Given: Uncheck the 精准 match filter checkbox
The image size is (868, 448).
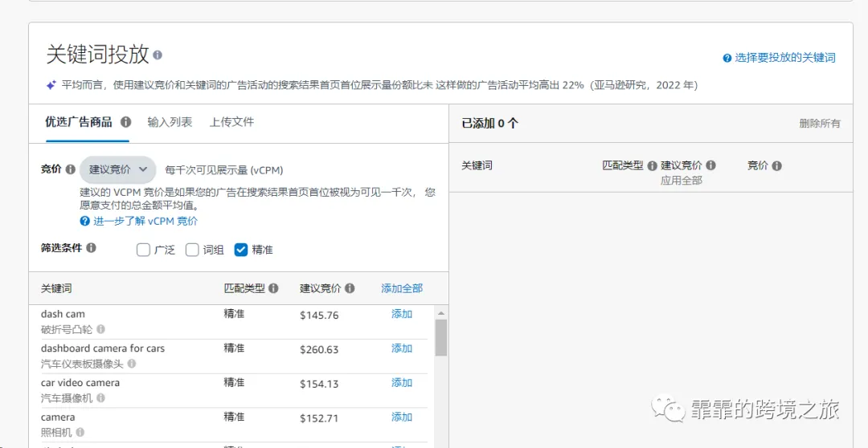Looking at the screenshot, I should pyautogui.click(x=241, y=250).
